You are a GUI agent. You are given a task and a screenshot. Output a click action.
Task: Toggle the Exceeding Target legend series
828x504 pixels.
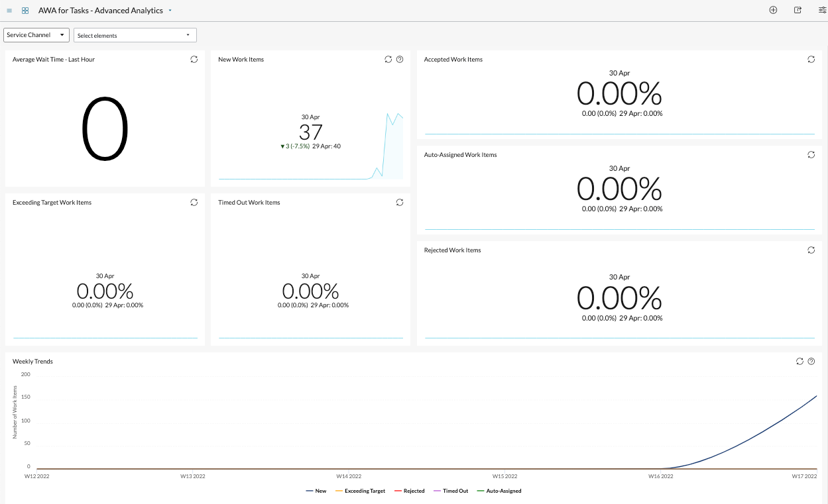coord(361,491)
